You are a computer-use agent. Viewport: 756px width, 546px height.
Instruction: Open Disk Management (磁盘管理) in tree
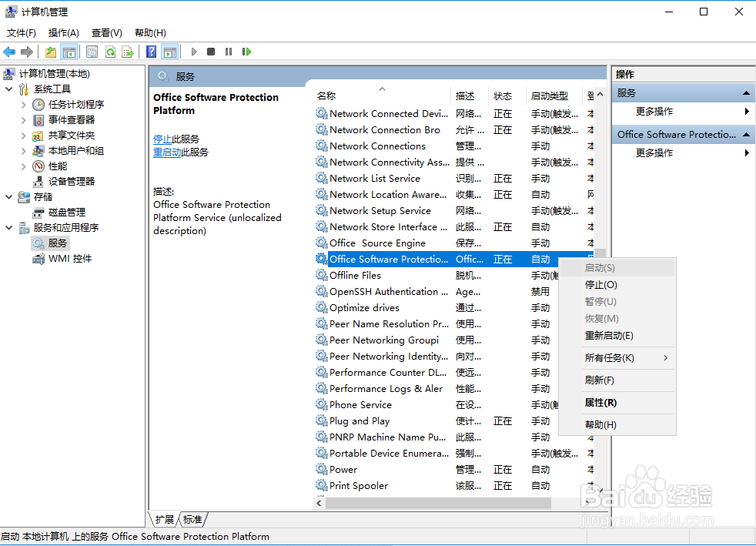pyautogui.click(x=66, y=213)
